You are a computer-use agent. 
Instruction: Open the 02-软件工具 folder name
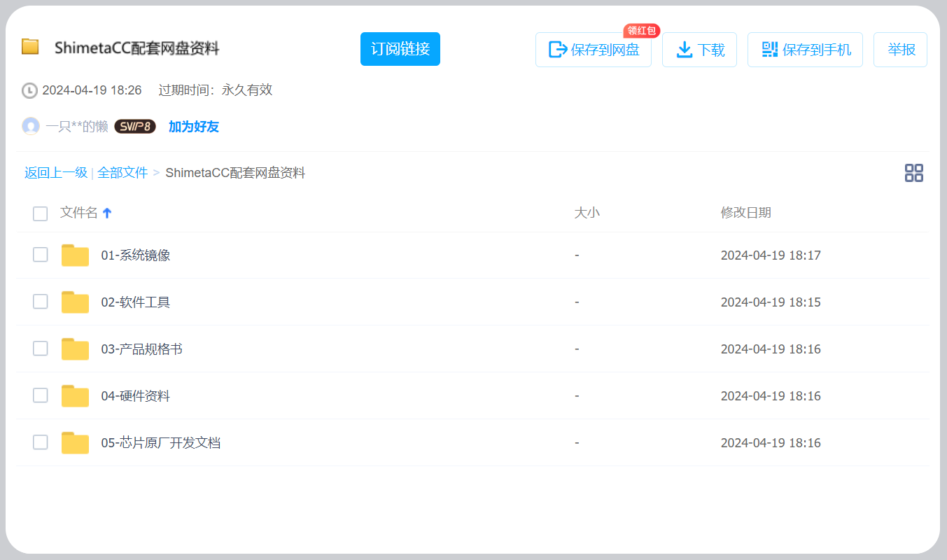pos(136,302)
